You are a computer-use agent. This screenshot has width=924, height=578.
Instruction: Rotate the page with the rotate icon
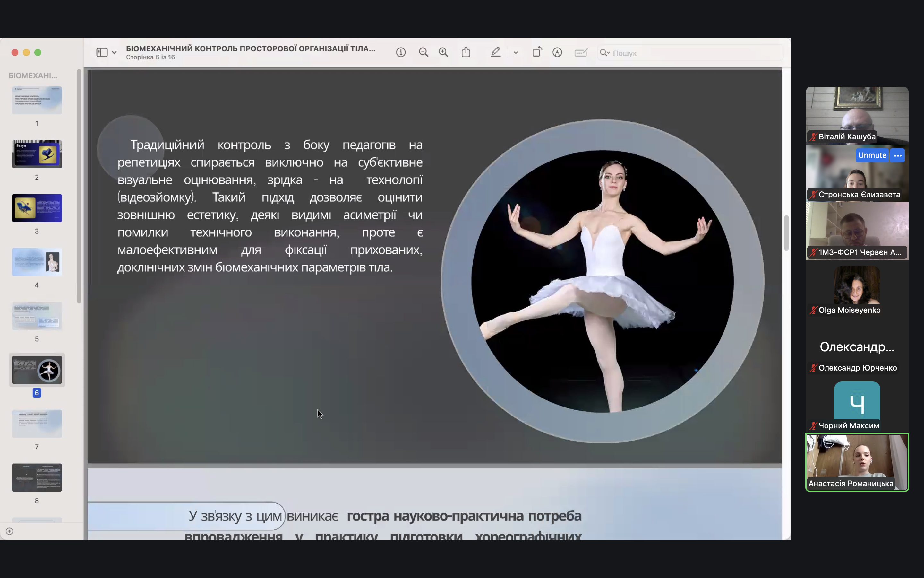[537, 52]
